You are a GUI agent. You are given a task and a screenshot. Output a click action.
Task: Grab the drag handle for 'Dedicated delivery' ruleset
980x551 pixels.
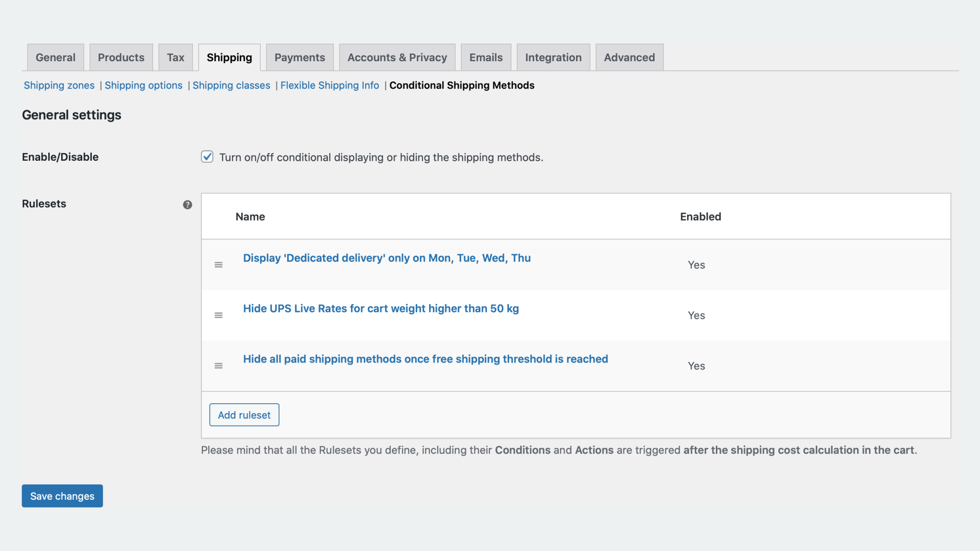coord(219,264)
